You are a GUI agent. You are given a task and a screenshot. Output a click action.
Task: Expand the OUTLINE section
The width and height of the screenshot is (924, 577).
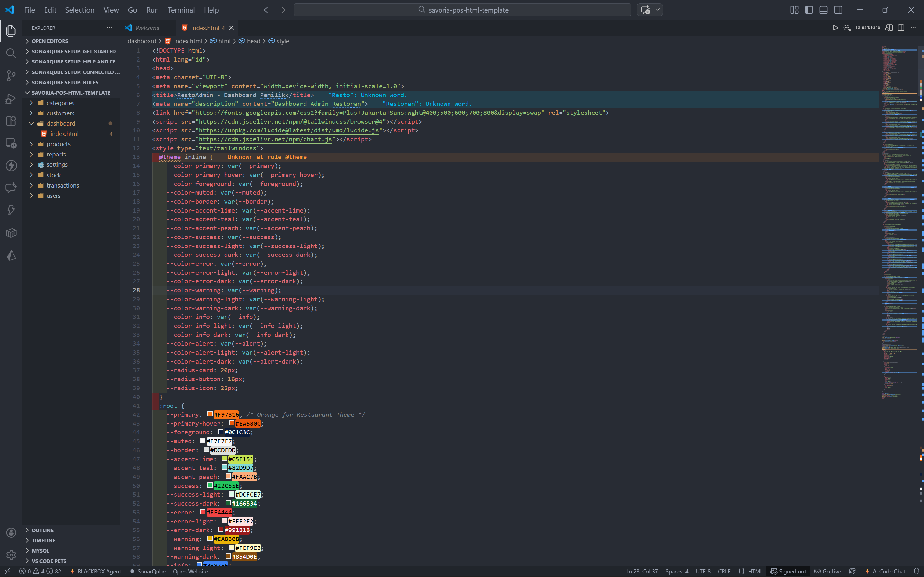click(42, 530)
